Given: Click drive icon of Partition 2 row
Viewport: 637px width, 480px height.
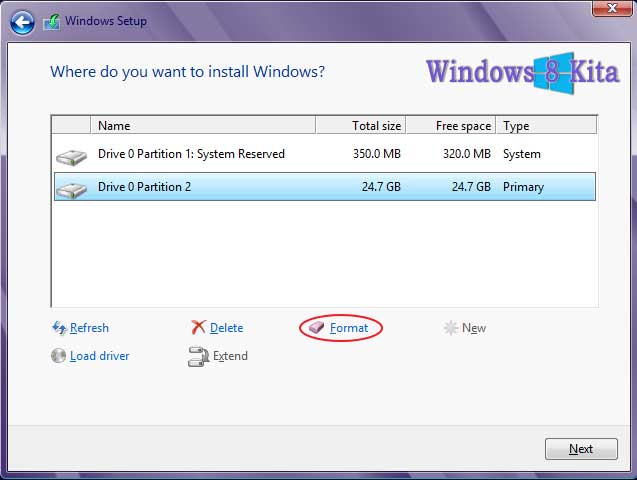Looking at the screenshot, I should [72, 190].
